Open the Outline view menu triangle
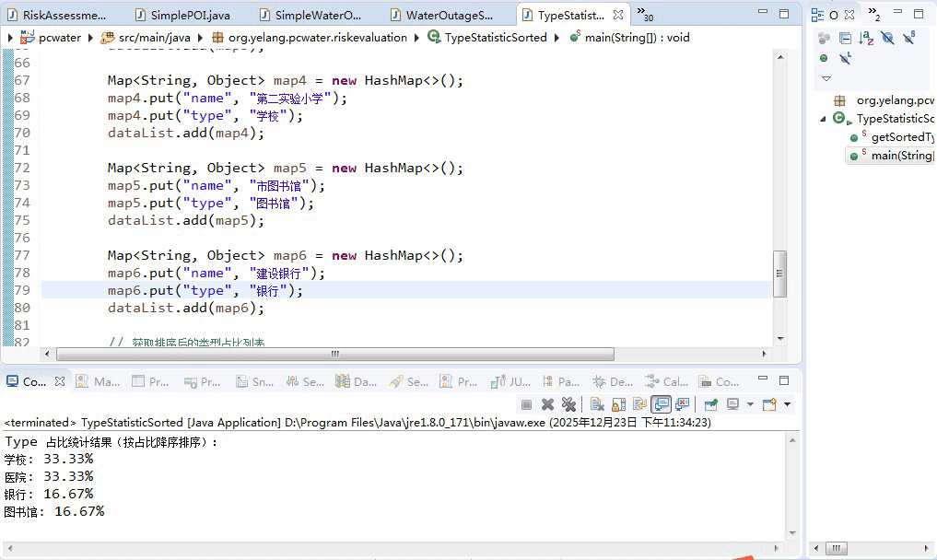 [x=826, y=78]
